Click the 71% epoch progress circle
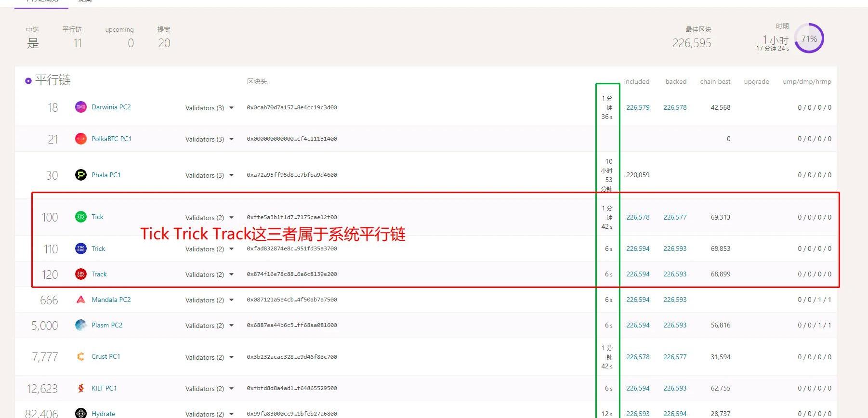868x418 pixels. (x=809, y=39)
